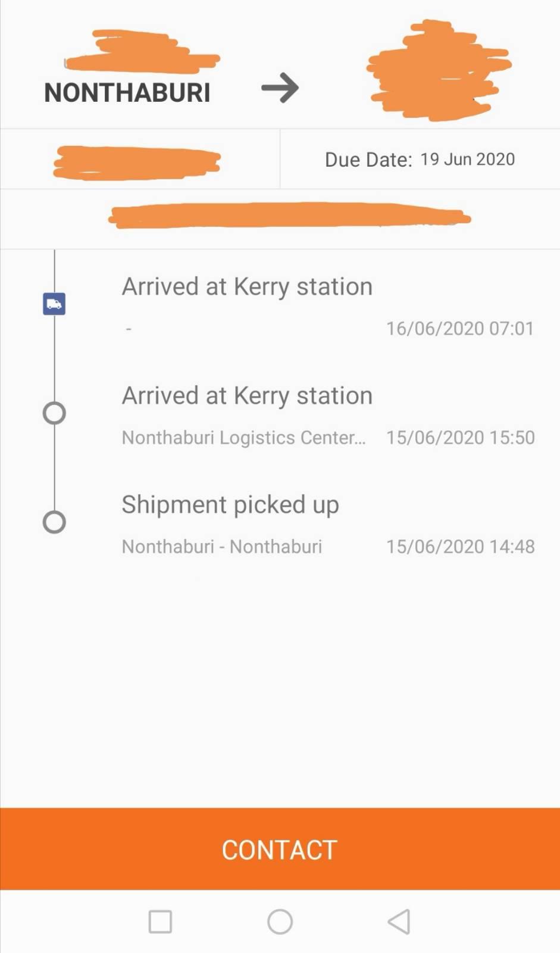Tap the 15/06/2020 14:48 timestamp

click(x=460, y=546)
